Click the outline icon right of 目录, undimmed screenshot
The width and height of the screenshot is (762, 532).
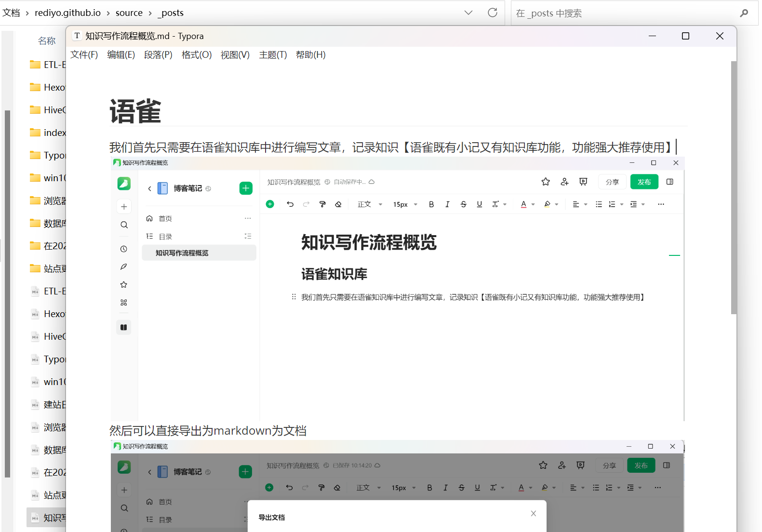(248, 236)
